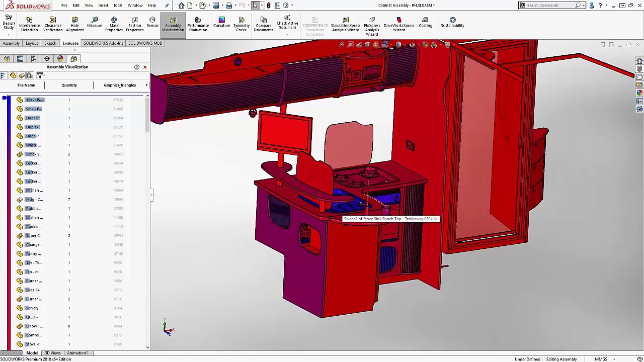The width and height of the screenshot is (644, 362).
Task: Switch to the PropertyManager tab icon
Action: [x=20, y=59]
